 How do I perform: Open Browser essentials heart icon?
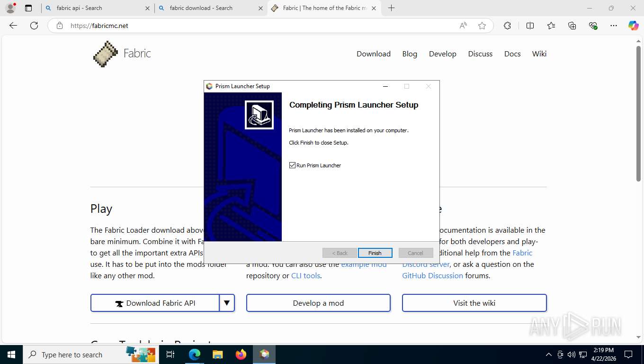tap(593, 26)
